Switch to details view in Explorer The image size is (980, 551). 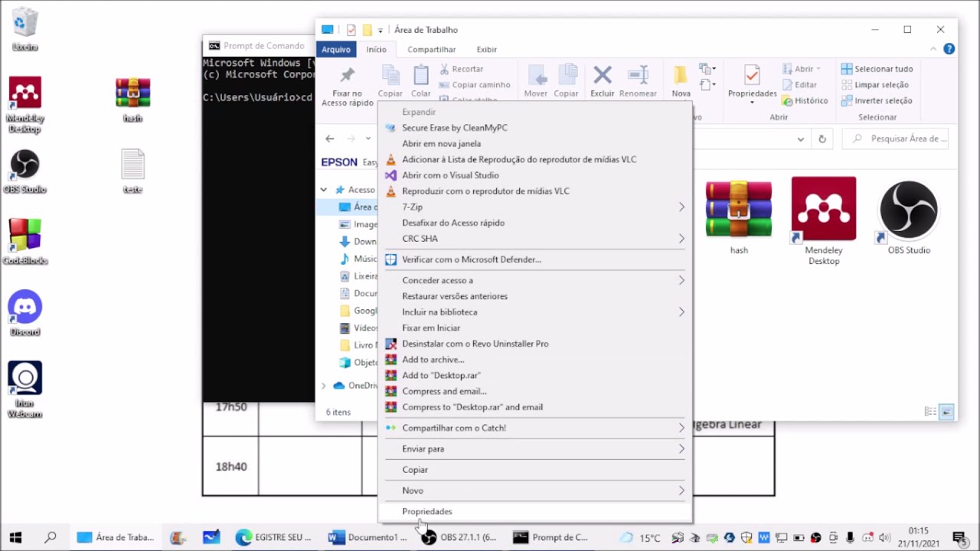click(930, 412)
